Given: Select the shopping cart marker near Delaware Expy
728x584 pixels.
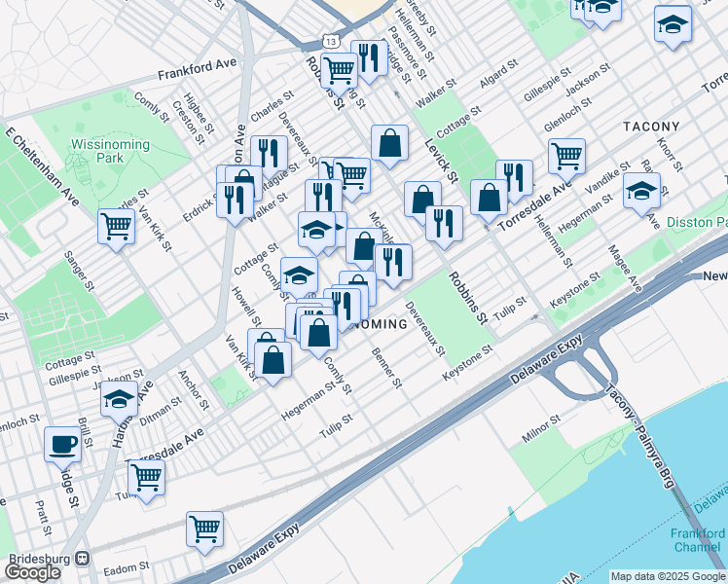Looking at the screenshot, I should coord(205,529).
